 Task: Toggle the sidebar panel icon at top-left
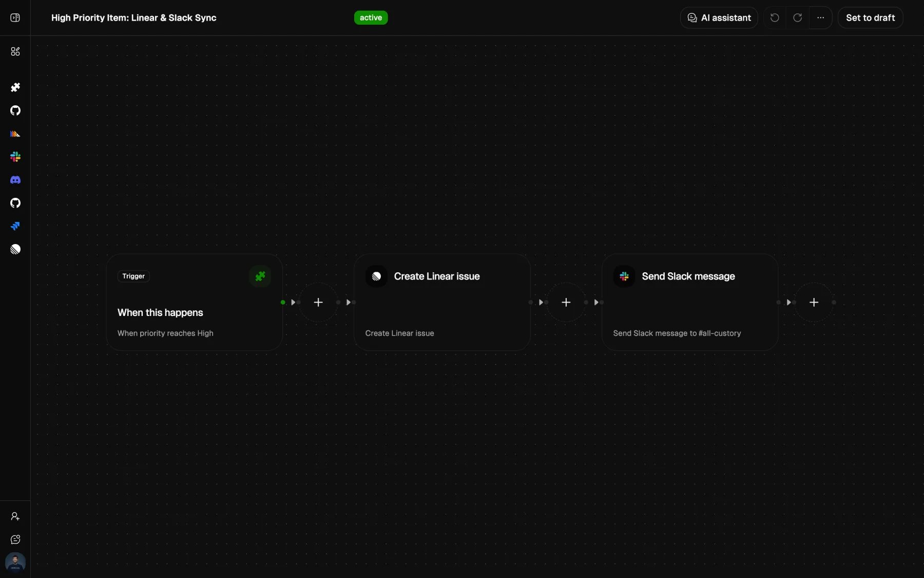[15, 18]
